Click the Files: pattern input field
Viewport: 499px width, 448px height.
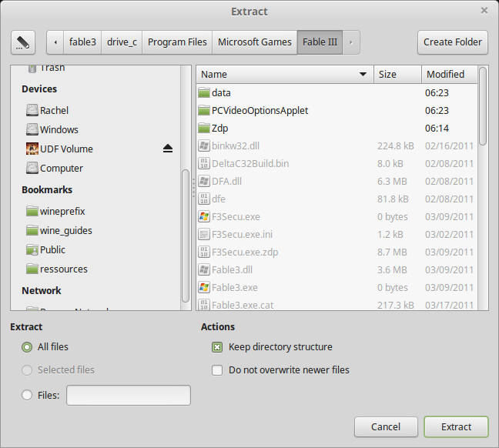click(129, 395)
